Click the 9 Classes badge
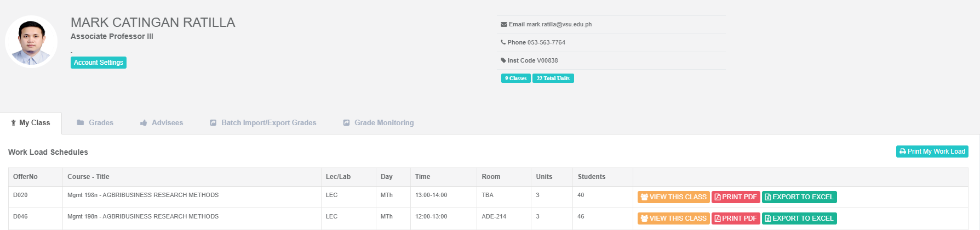 click(x=515, y=78)
